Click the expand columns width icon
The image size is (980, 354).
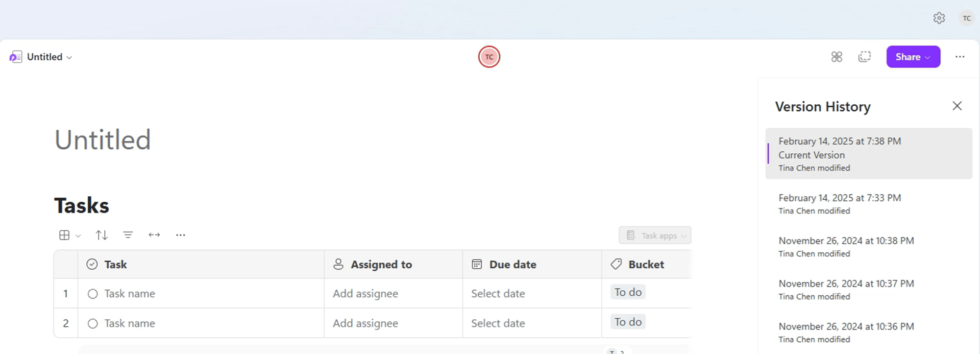(154, 235)
